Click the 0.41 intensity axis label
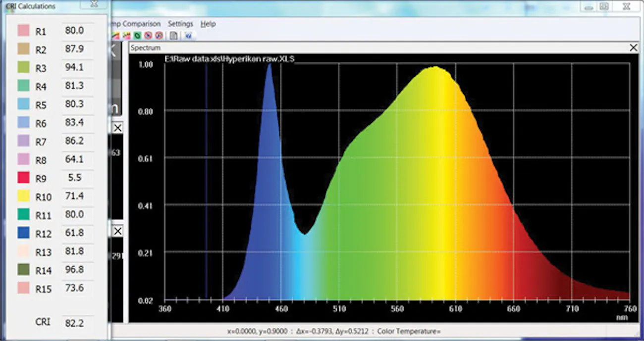The width and height of the screenshot is (644, 341). point(145,205)
